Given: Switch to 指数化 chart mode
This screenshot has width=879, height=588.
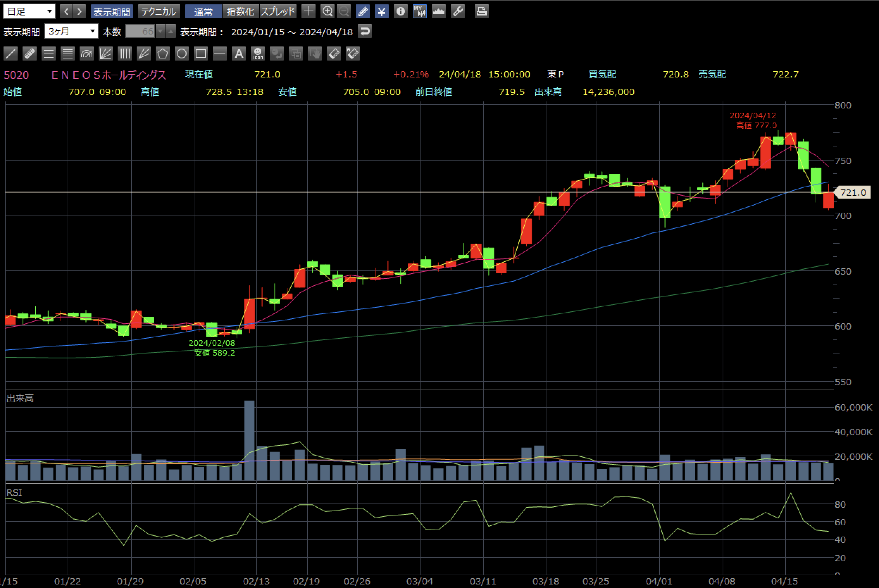Looking at the screenshot, I should (x=241, y=11).
